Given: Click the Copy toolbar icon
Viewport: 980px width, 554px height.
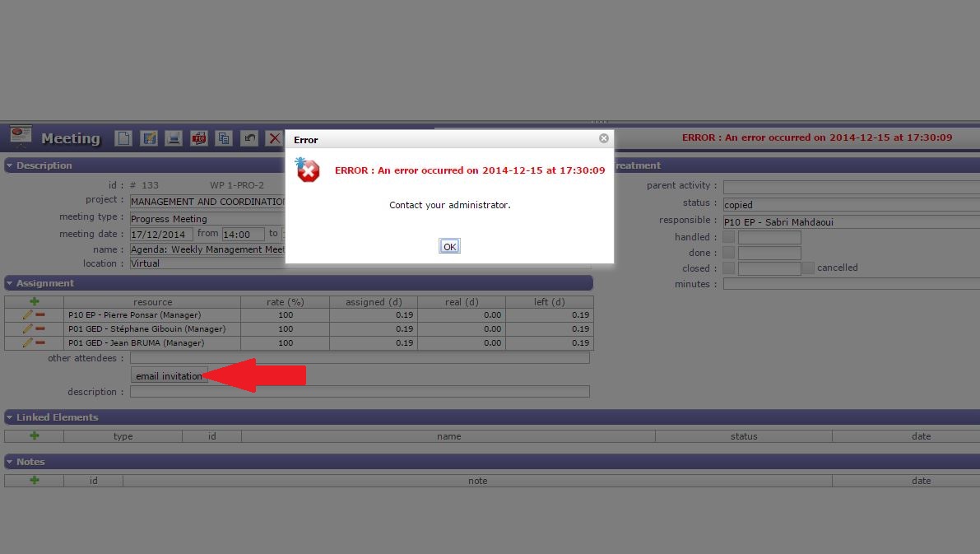Looking at the screenshot, I should pyautogui.click(x=224, y=138).
